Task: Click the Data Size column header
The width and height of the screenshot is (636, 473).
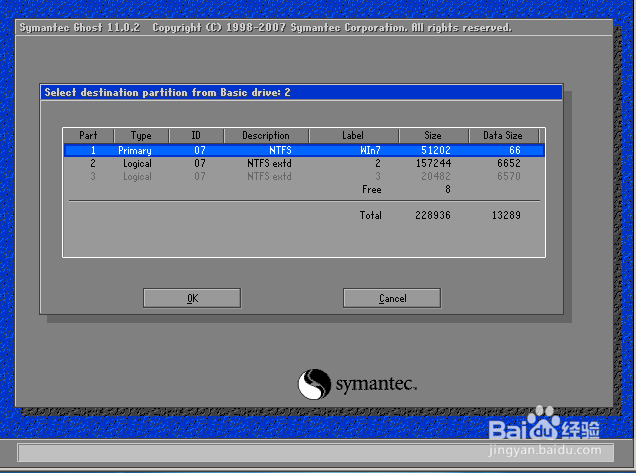Action: coord(503,135)
